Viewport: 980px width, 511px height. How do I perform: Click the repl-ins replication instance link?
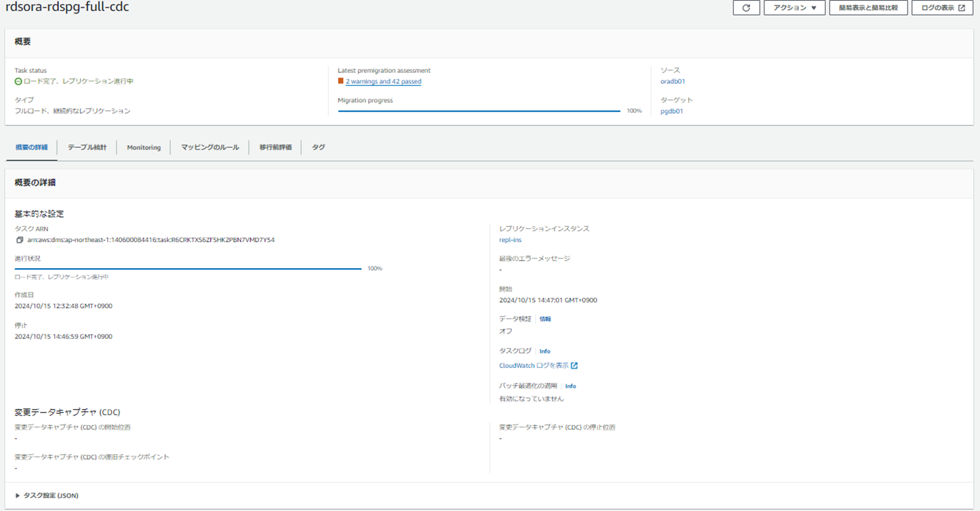pyautogui.click(x=509, y=240)
